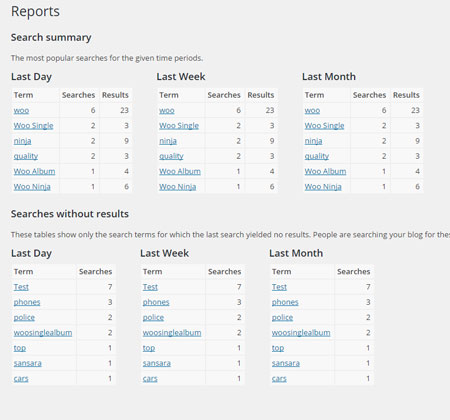
Task: Open 'Woo Album' link in Last Week summary
Action: point(180,171)
